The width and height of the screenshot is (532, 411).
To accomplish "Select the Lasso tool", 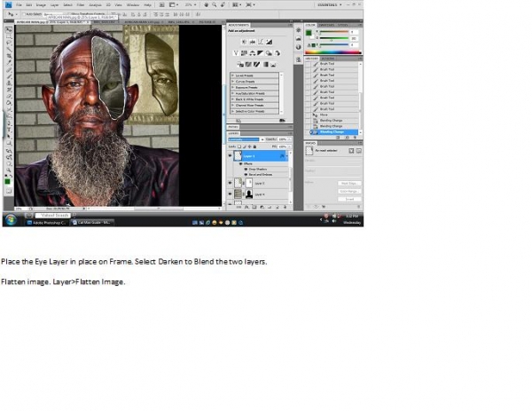I will (x=9, y=43).
